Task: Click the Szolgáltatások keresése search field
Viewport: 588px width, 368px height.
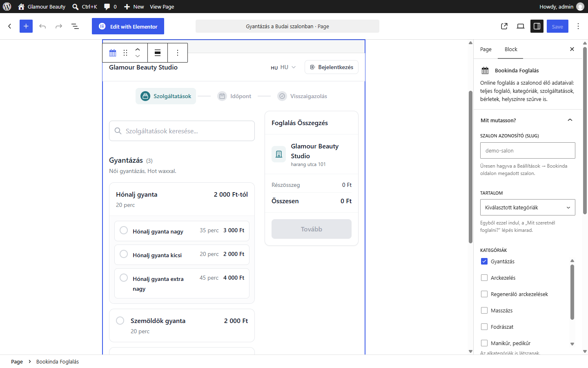Action: pos(182,131)
